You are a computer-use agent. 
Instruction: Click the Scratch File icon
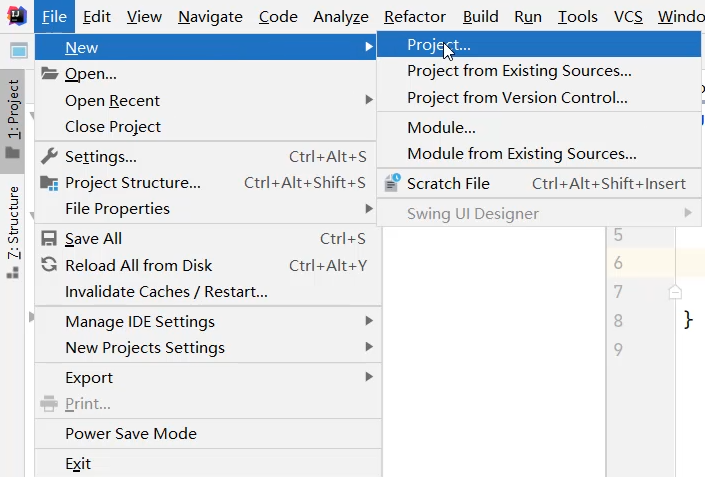click(x=392, y=183)
